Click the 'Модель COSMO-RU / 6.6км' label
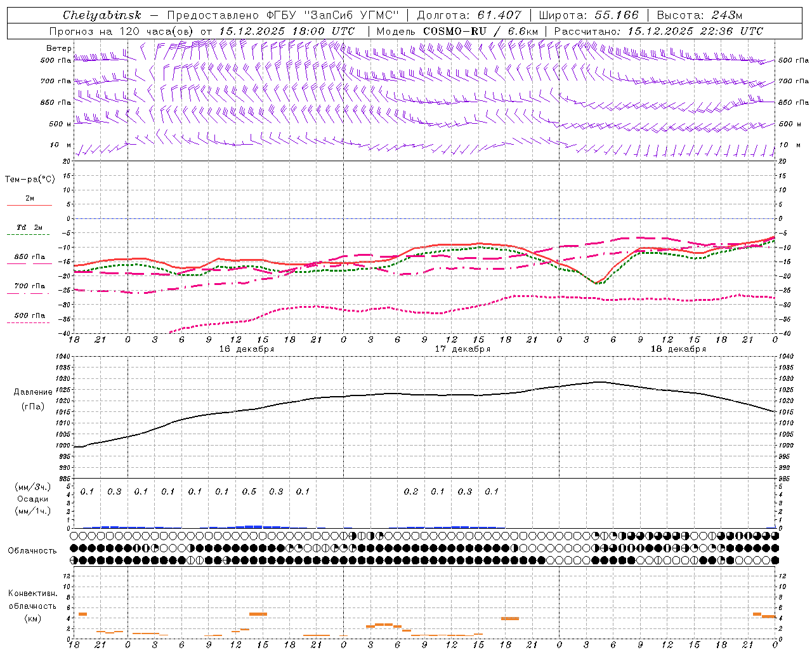 point(457,31)
